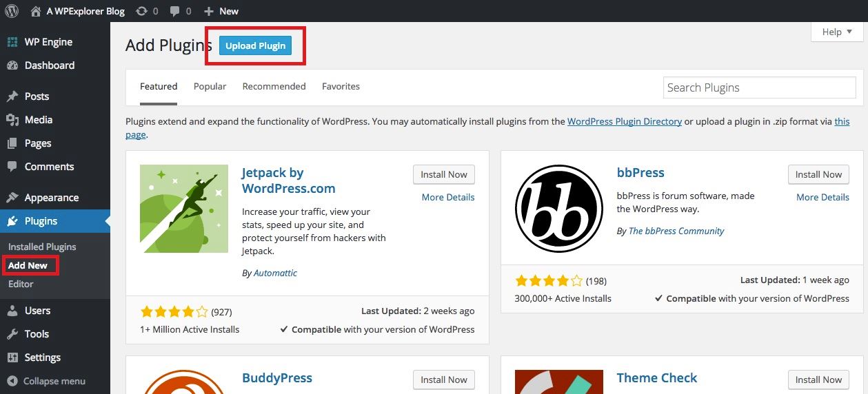This screenshot has height=394, width=868.
Task: Click the Search Plugins input field
Action: tap(759, 87)
